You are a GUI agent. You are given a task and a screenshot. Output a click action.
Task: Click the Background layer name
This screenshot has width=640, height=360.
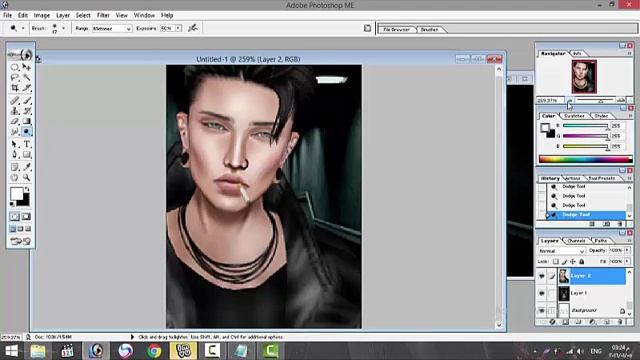tap(584, 310)
